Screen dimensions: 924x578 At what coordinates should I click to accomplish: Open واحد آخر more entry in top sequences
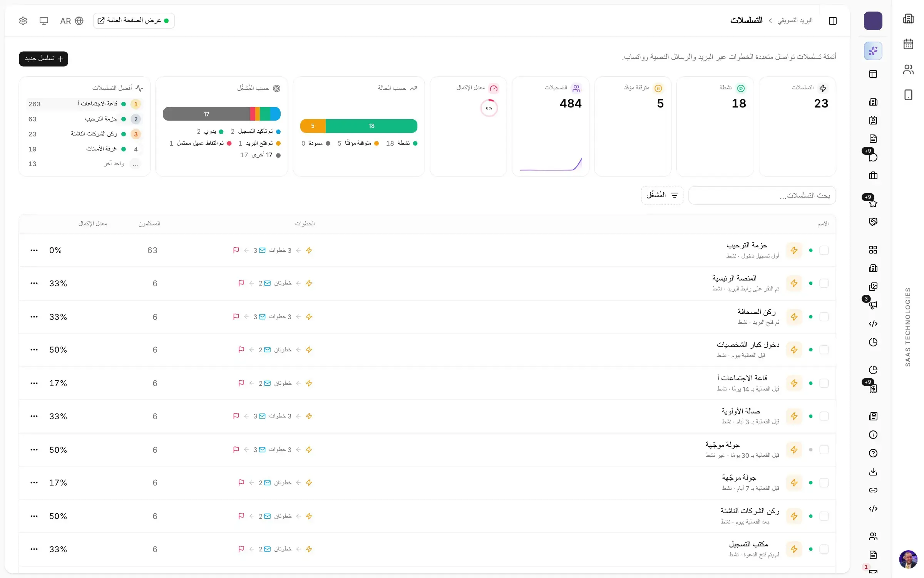click(84, 164)
